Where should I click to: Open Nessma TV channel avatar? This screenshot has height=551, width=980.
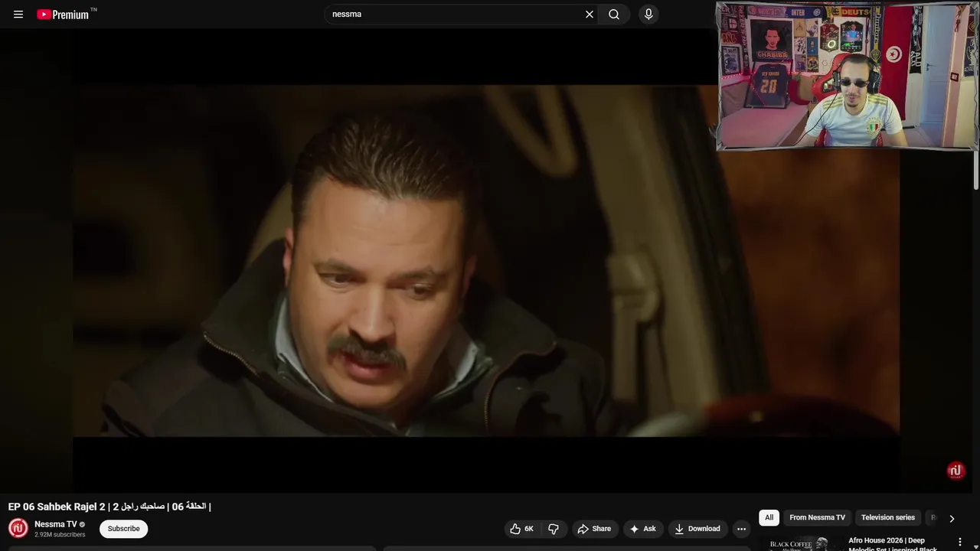pos(18,528)
